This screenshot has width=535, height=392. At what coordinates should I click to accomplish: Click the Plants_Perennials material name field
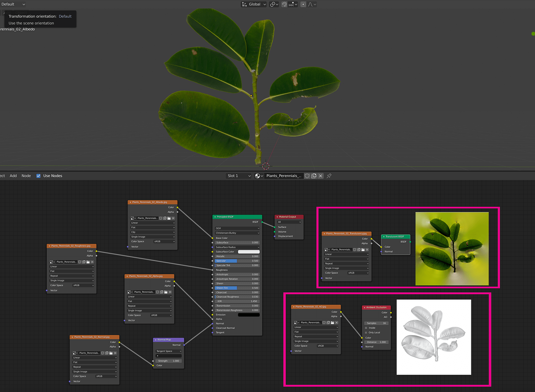point(284,176)
